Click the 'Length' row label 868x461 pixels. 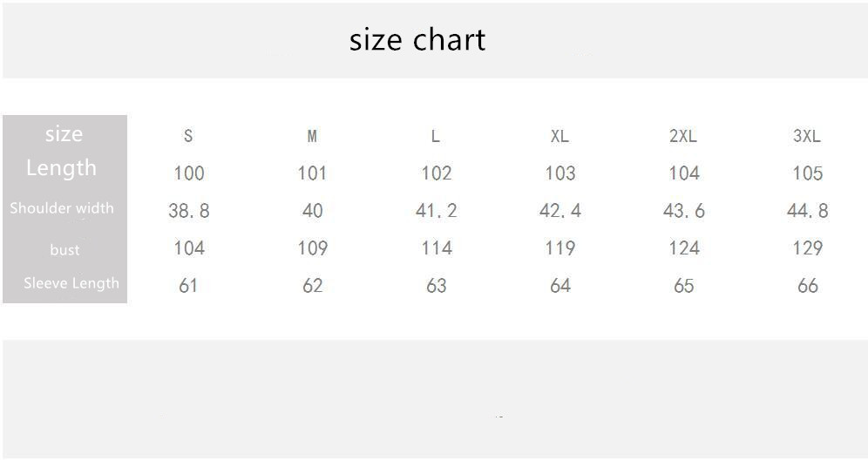tap(61, 167)
